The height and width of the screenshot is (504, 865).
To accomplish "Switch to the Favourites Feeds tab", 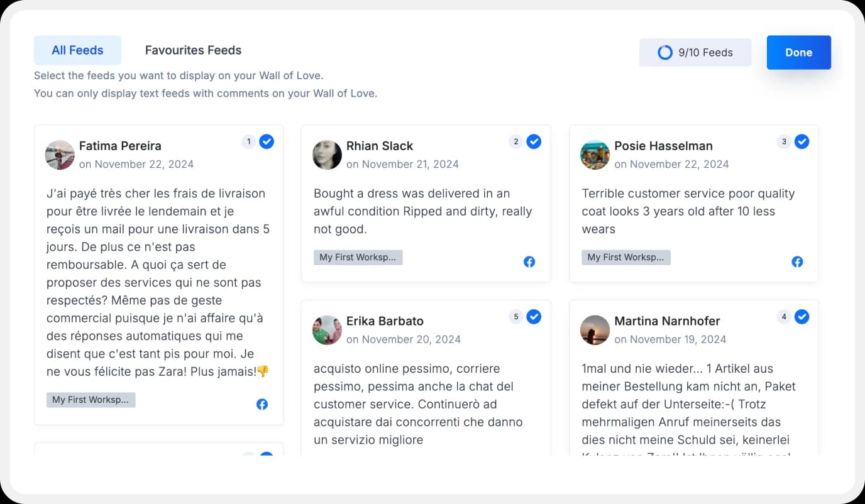I will coord(193,50).
